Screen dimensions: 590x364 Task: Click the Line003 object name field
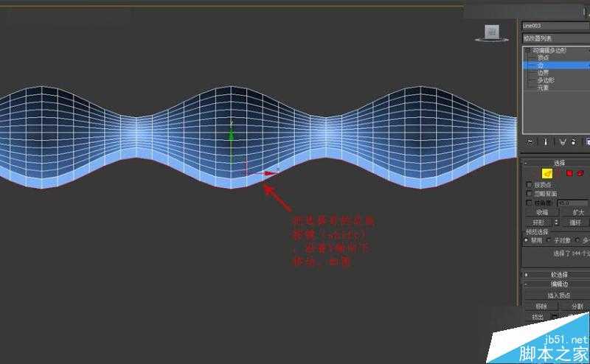(x=556, y=26)
